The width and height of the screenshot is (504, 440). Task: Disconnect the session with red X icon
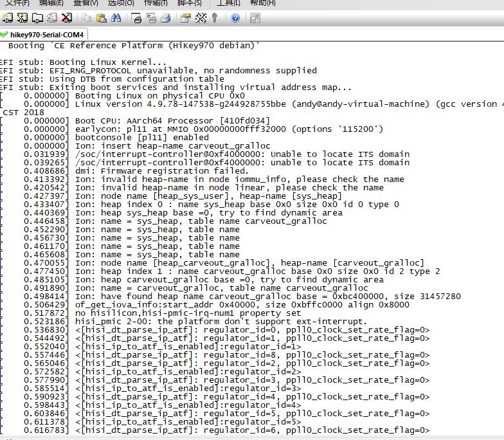[x=66, y=18]
